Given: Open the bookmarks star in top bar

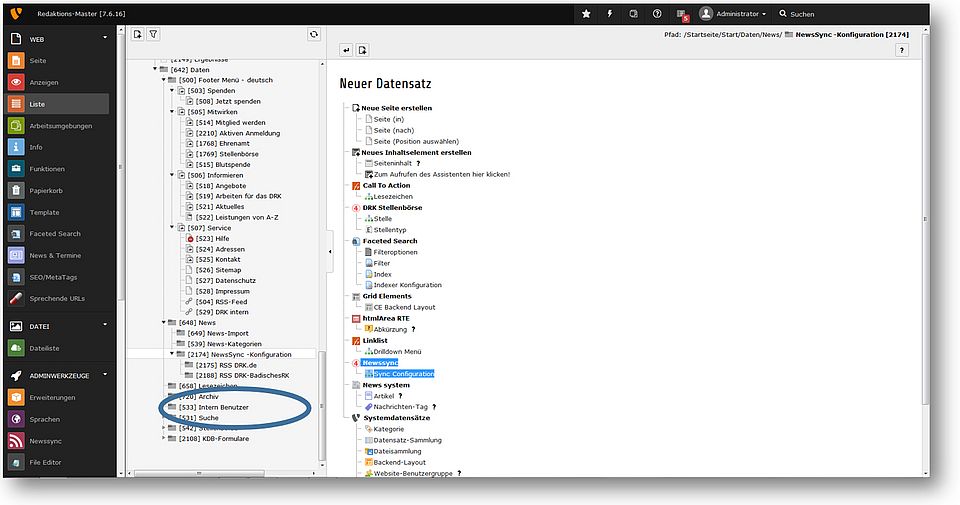Looking at the screenshot, I should [x=586, y=14].
